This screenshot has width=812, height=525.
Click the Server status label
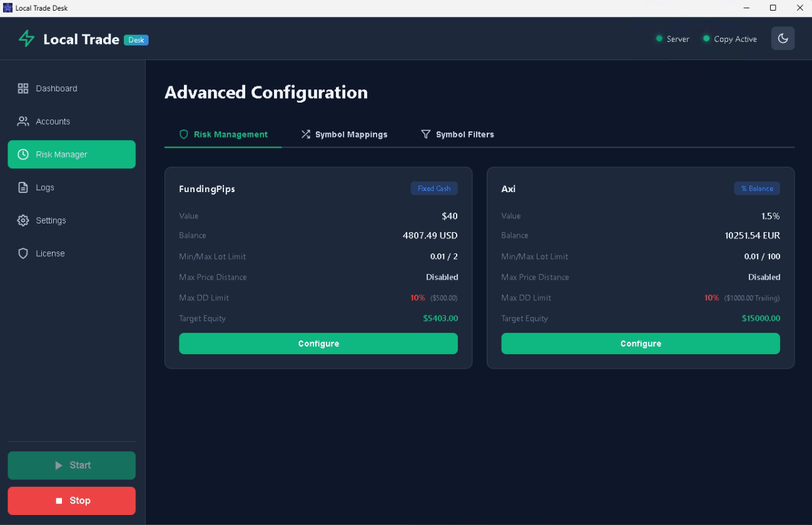click(x=678, y=39)
